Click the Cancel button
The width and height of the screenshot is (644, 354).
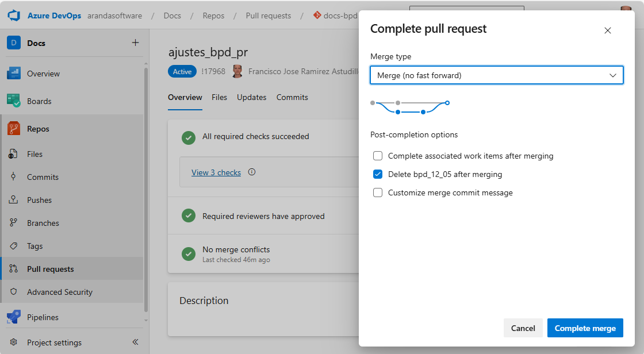523,328
